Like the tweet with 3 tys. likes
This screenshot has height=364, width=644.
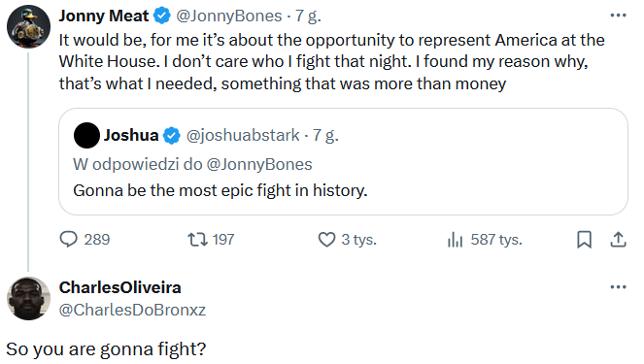click(x=327, y=239)
